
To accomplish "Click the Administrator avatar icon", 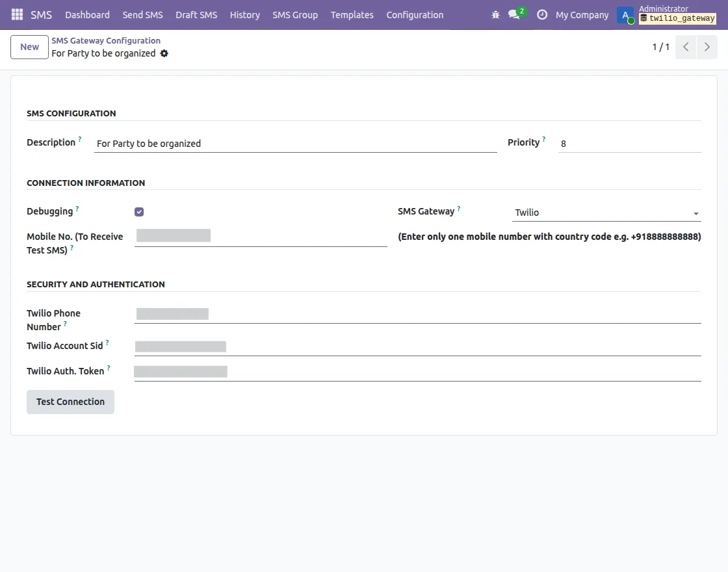I will point(625,16).
